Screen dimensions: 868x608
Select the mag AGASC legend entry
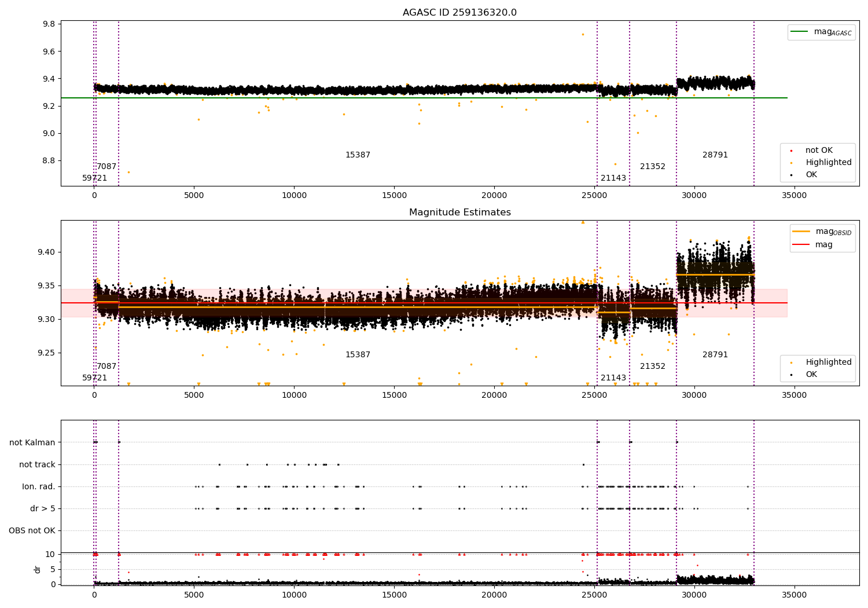click(x=821, y=32)
